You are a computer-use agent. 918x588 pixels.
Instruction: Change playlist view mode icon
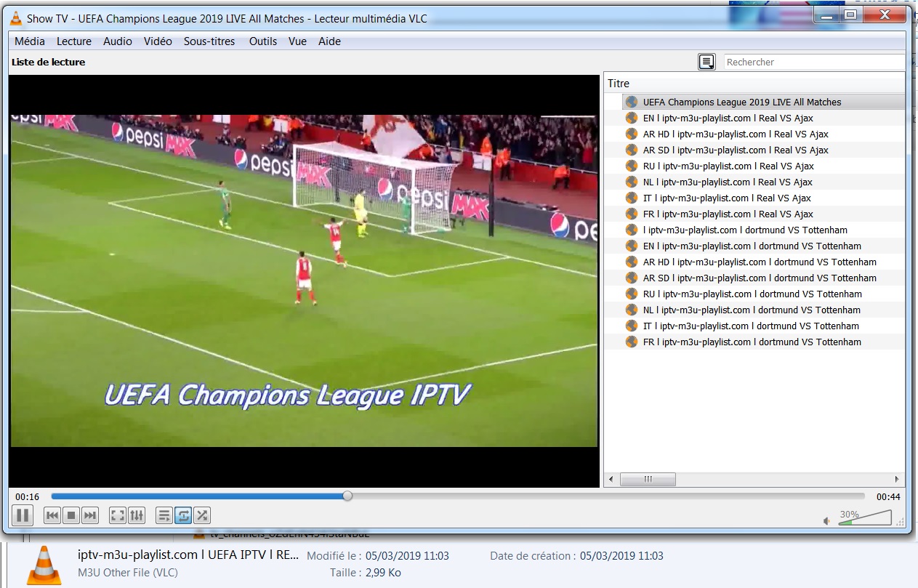point(706,62)
